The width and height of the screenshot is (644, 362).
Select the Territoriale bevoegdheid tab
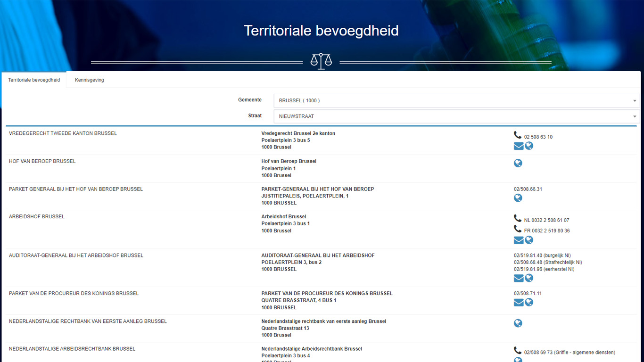pos(34,80)
